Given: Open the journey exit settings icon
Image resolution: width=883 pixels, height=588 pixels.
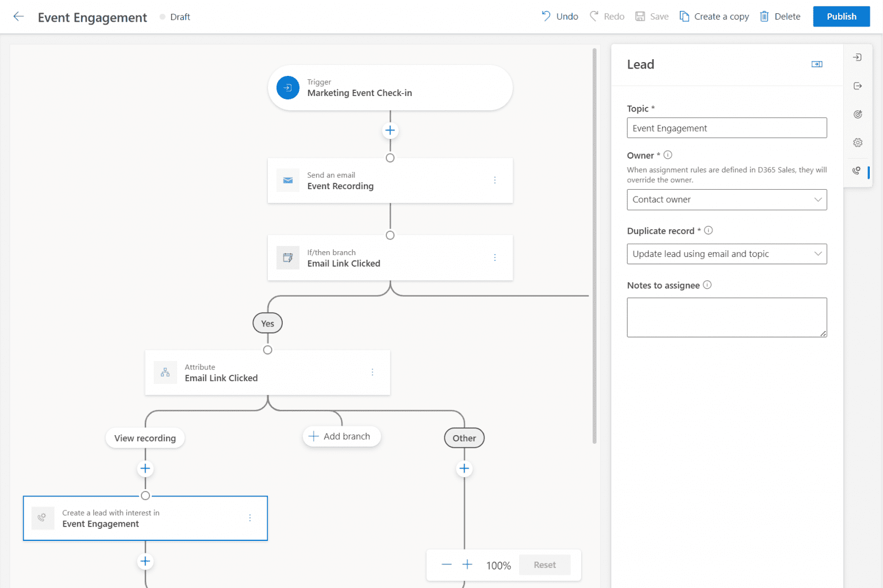Looking at the screenshot, I should pos(857,86).
